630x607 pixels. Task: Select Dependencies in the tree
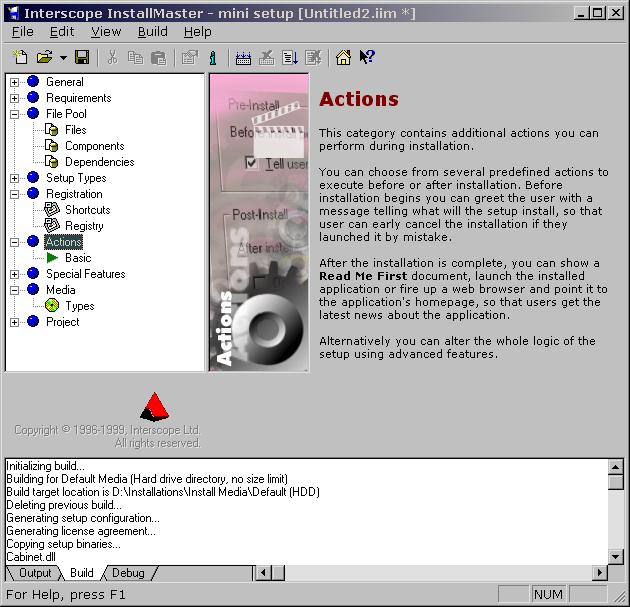(x=100, y=162)
